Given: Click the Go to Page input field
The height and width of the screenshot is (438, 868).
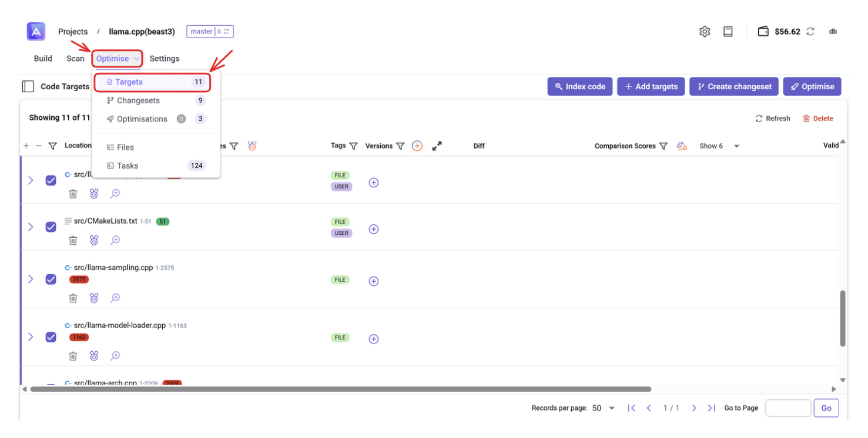Looking at the screenshot, I should point(787,408).
